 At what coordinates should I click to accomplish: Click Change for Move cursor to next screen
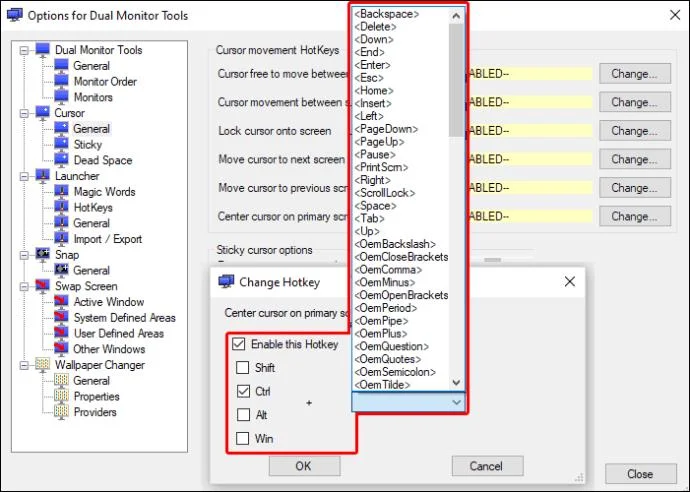coord(635,159)
